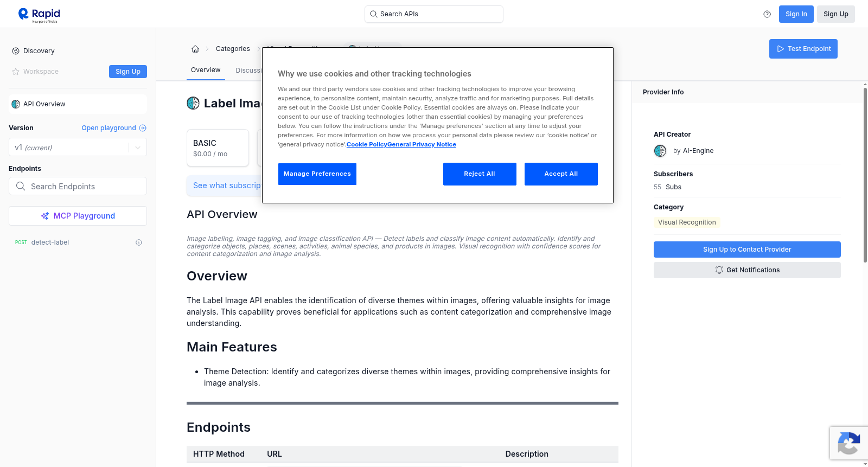The image size is (868, 467).
Task: Select the BASIC $0.00 plan card
Action: [x=218, y=148]
